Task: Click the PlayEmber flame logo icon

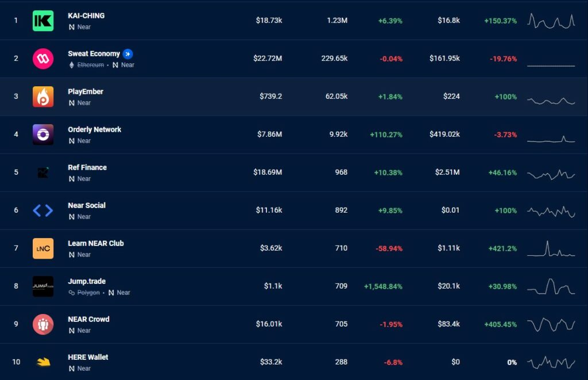Action: coord(43,97)
